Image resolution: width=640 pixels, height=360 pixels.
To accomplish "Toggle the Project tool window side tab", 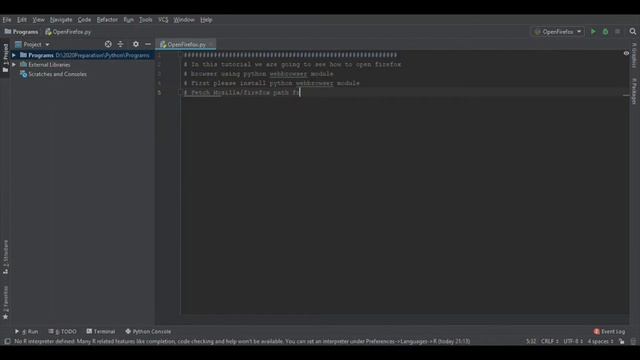I will pos(5,58).
